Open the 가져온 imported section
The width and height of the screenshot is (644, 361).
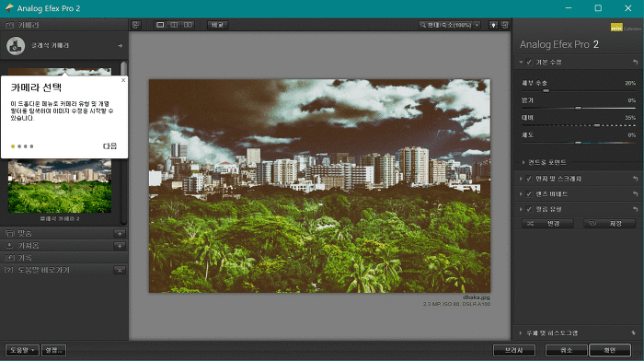(57, 246)
